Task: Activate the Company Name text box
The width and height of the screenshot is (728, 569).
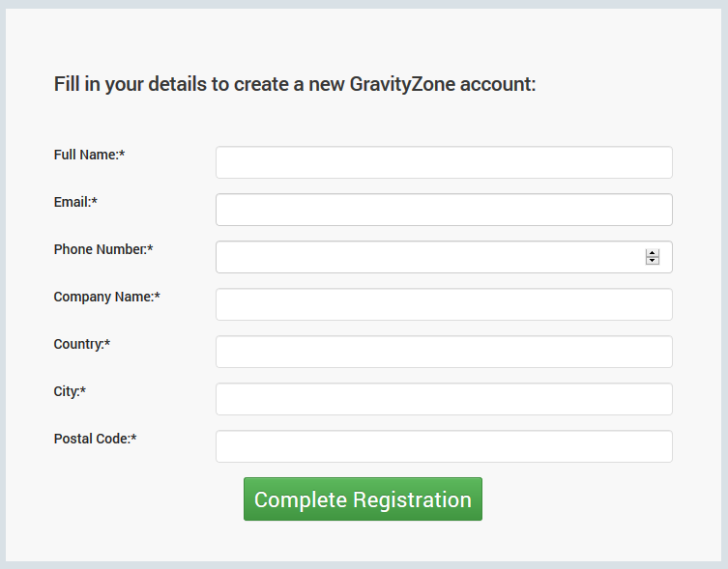Action: pos(444,304)
